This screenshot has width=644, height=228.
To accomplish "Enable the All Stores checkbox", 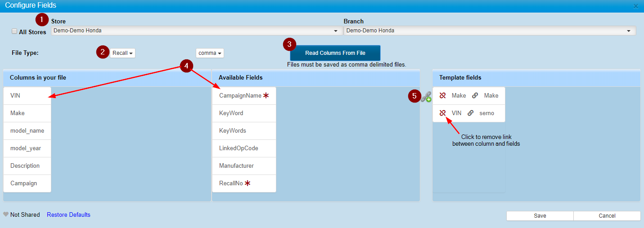I will (x=14, y=31).
